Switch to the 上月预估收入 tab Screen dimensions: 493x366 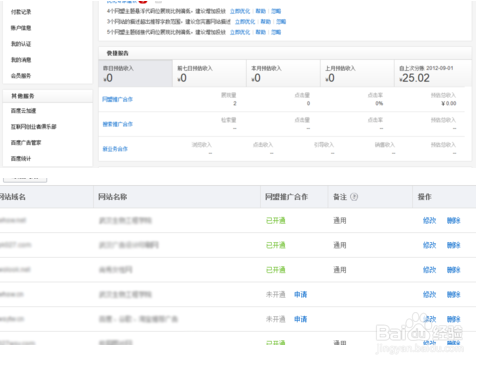pos(357,73)
